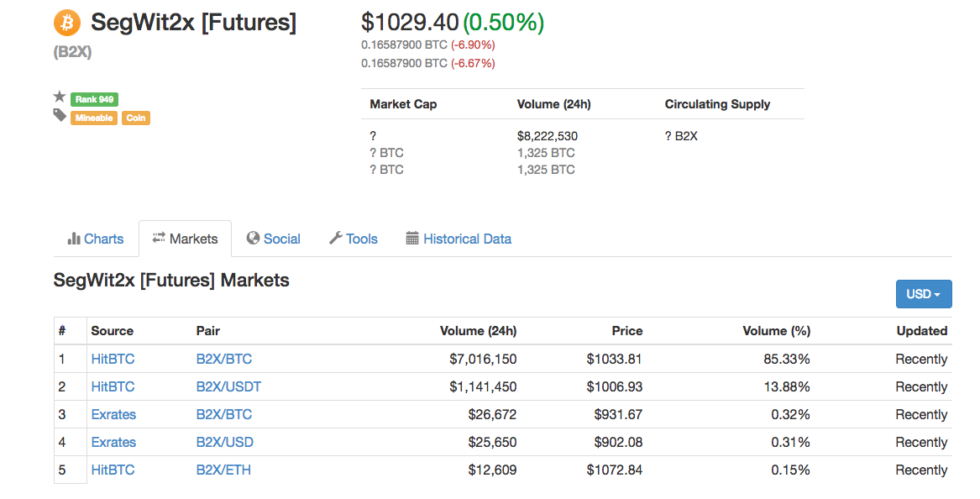Click the Rank 949 badge
The width and height of the screenshot is (980, 499).
pos(94,99)
